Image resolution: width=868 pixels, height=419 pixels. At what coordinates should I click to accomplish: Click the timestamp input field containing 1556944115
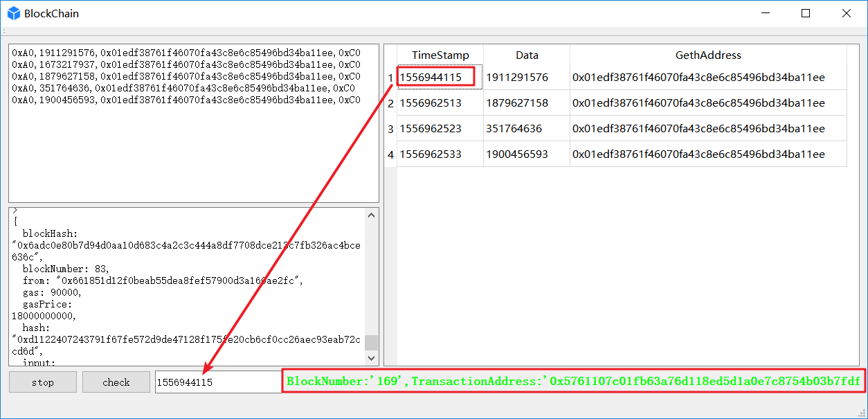[x=218, y=382]
